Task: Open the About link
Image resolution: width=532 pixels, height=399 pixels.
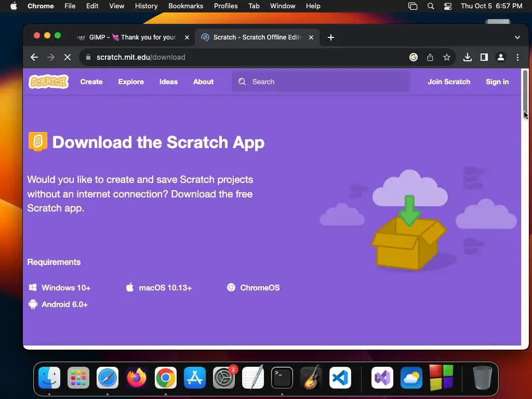Action: click(204, 82)
